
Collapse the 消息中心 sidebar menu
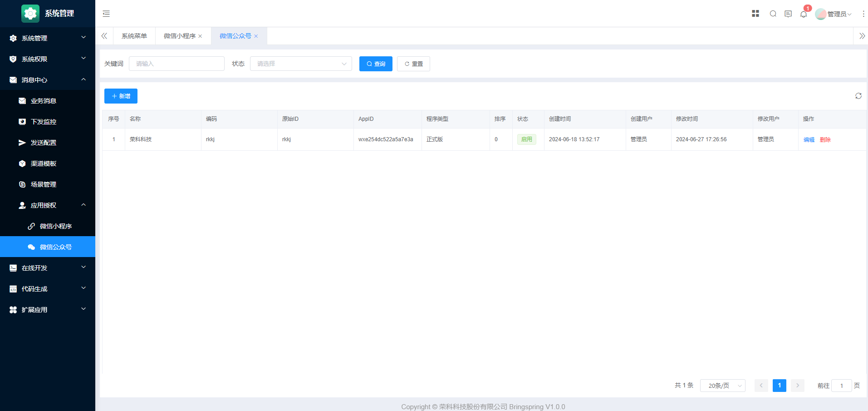coord(48,80)
